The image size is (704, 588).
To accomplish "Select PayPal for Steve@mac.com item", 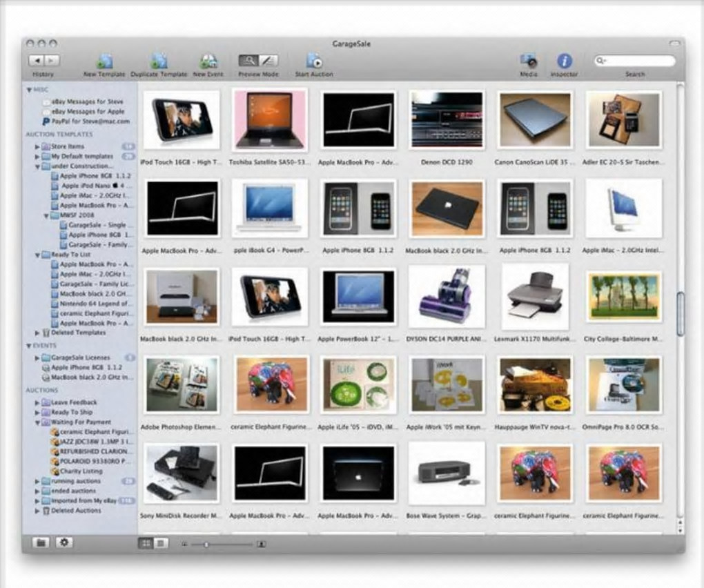I will click(86, 121).
